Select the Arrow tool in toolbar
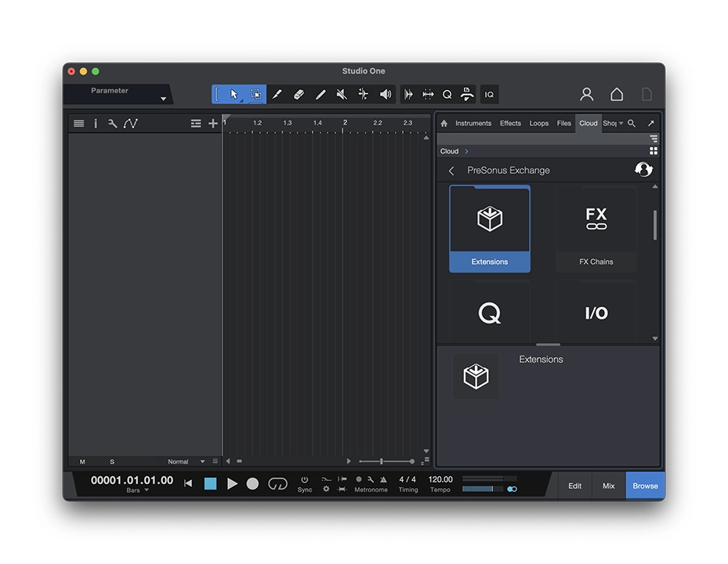 pyautogui.click(x=234, y=94)
